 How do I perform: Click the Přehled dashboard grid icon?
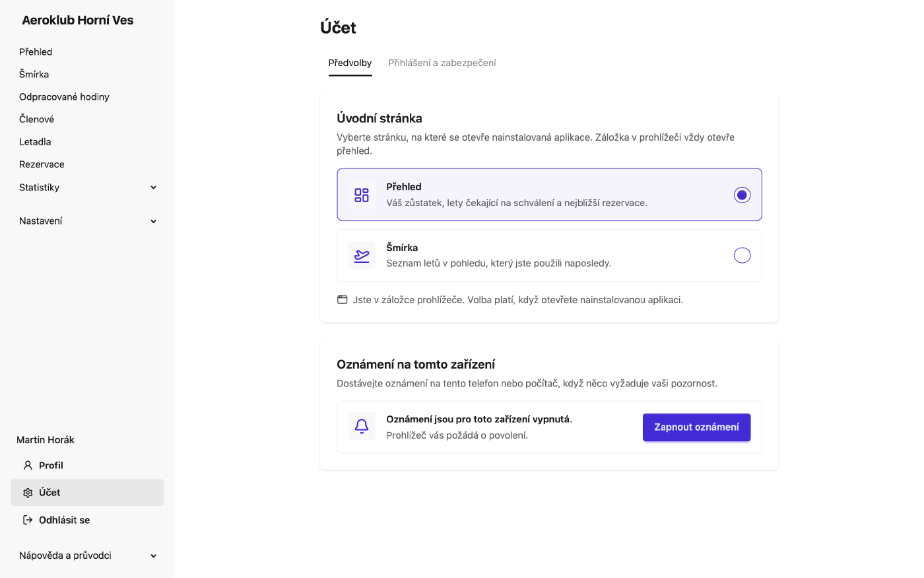[362, 195]
